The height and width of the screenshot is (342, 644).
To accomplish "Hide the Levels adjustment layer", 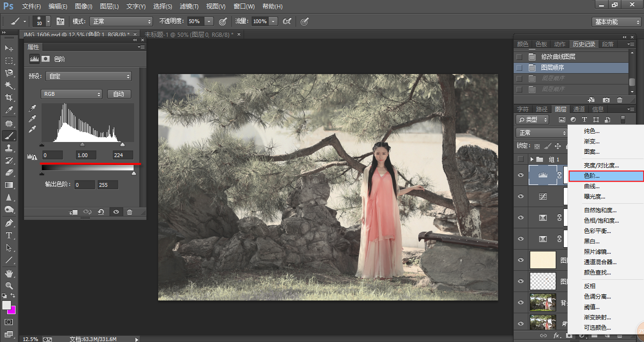I will click(x=521, y=175).
